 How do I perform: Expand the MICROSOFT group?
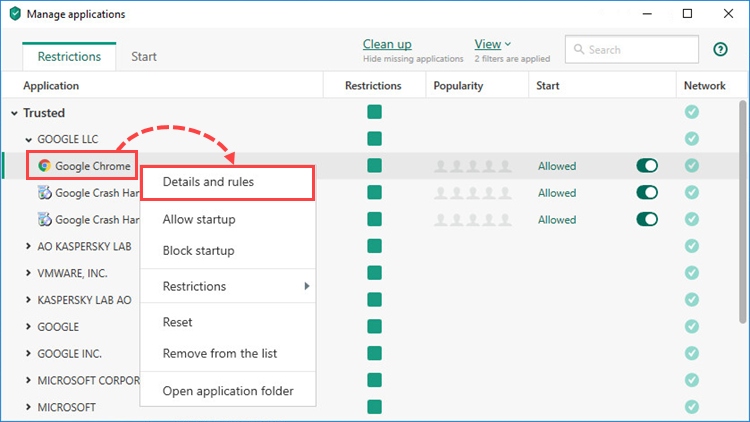[x=28, y=407]
